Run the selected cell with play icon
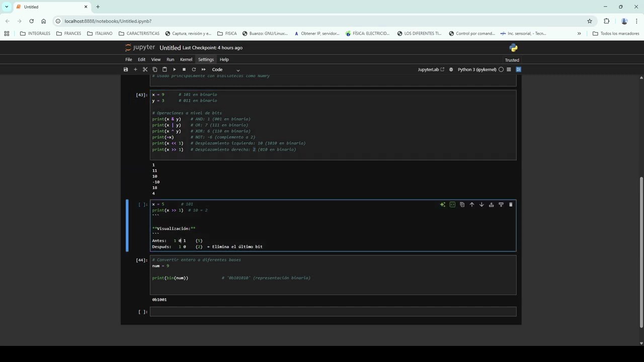The height and width of the screenshot is (362, 644). (x=174, y=69)
